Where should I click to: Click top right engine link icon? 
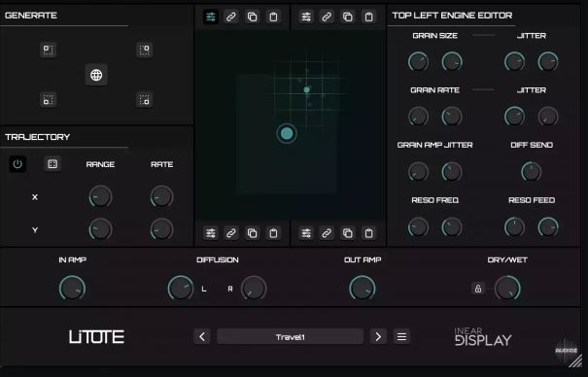coord(327,17)
